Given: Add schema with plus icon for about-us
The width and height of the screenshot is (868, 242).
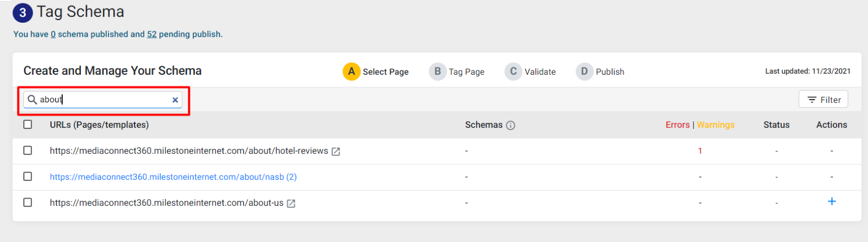Looking at the screenshot, I should tap(832, 201).
